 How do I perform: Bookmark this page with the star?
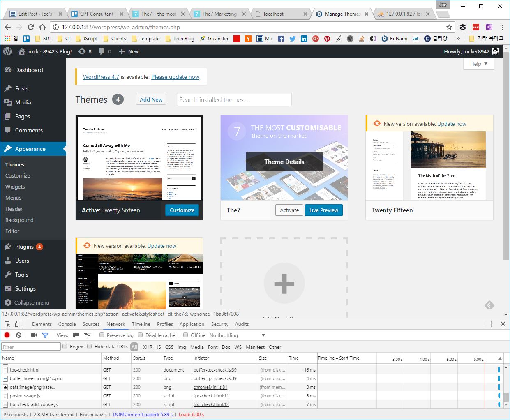click(449, 27)
